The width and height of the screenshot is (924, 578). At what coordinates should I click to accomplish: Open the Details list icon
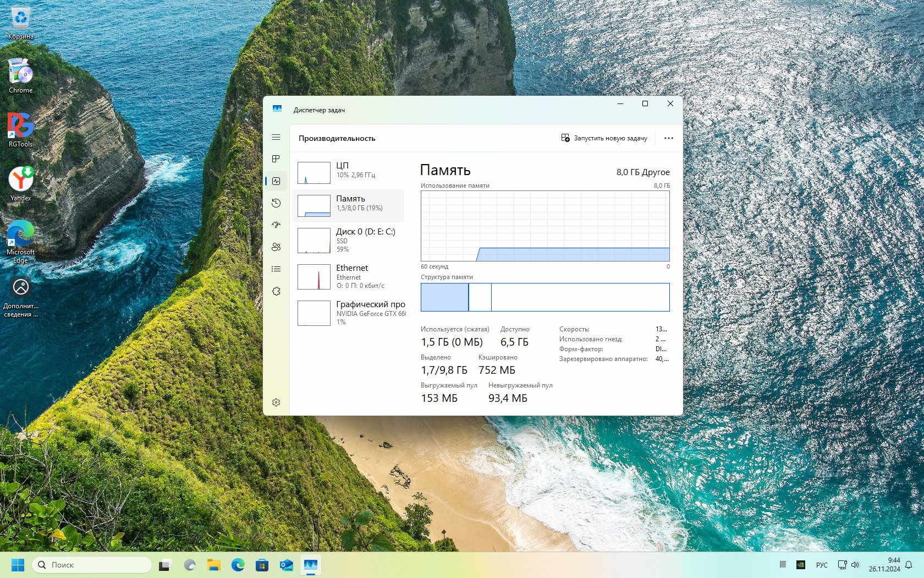pos(276,269)
